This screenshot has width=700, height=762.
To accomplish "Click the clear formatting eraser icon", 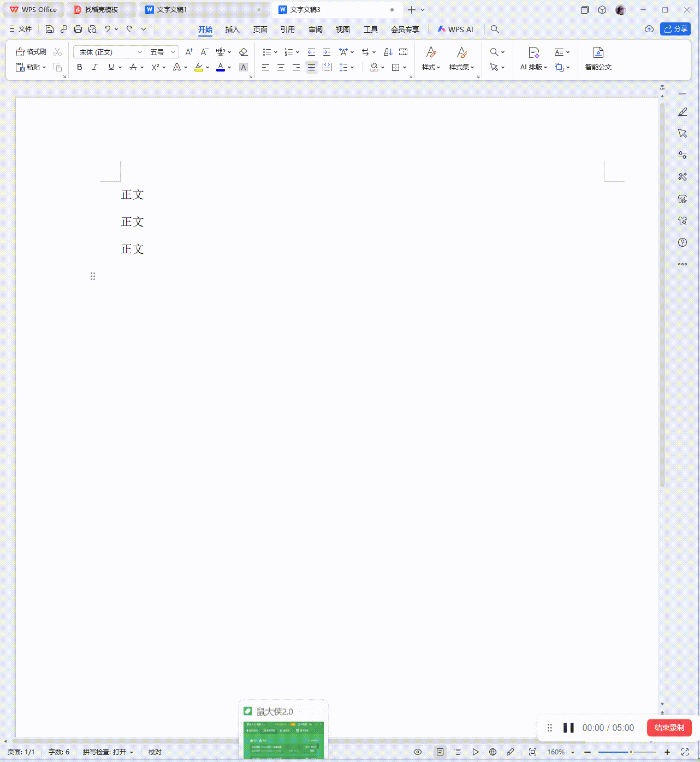I will coord(244,52).
